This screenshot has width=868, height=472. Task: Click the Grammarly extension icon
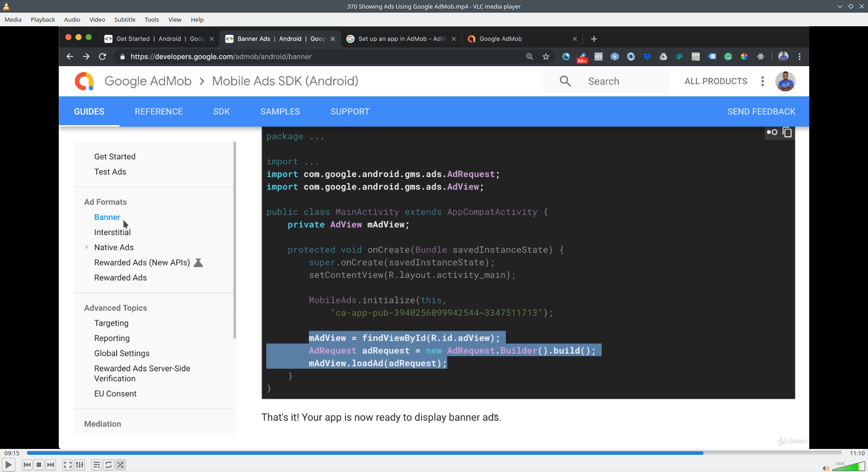[728, 57]
